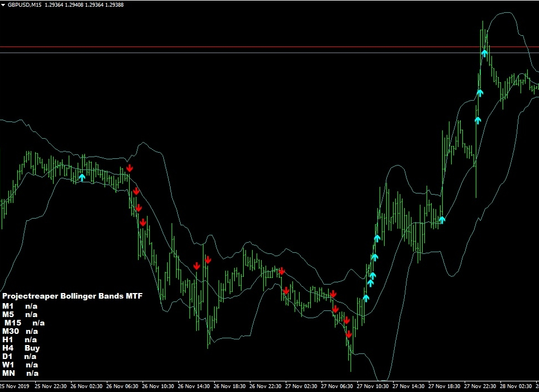Click the topmost cyan buy arrow
The width and height of the screenshot is (539, 392).
click(485, 53)
